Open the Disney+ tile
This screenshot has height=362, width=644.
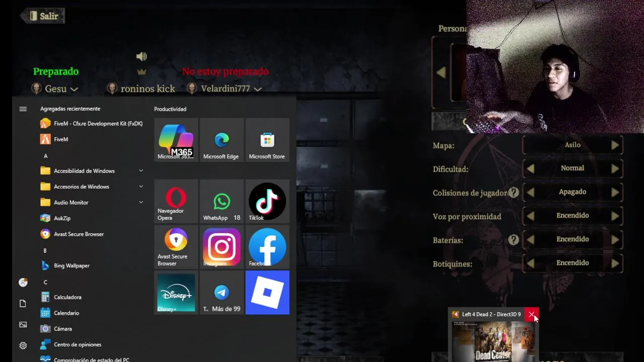pos(176,293)
